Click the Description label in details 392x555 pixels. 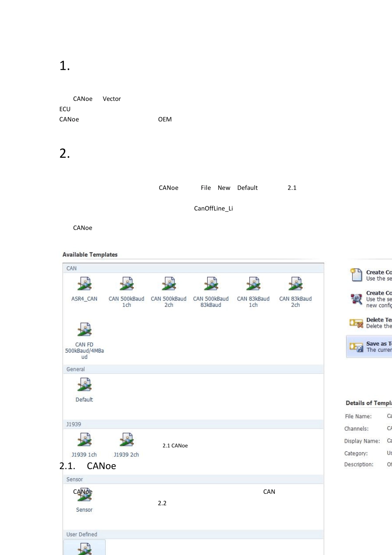click(359, 465)
